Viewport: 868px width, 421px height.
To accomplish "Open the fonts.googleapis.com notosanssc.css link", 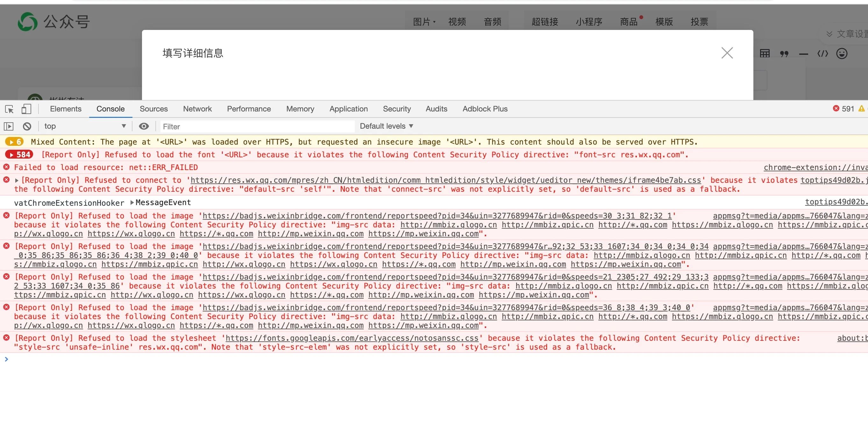I will click(352, 338).
